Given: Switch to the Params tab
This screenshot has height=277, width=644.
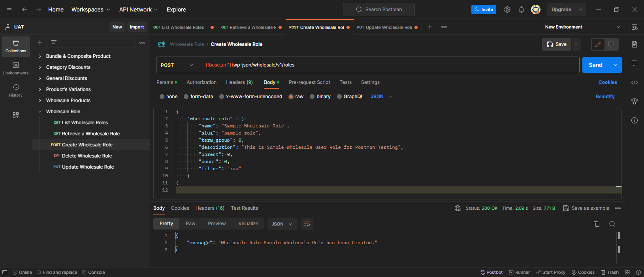Looking at the screenshot, I should (167, 82).
